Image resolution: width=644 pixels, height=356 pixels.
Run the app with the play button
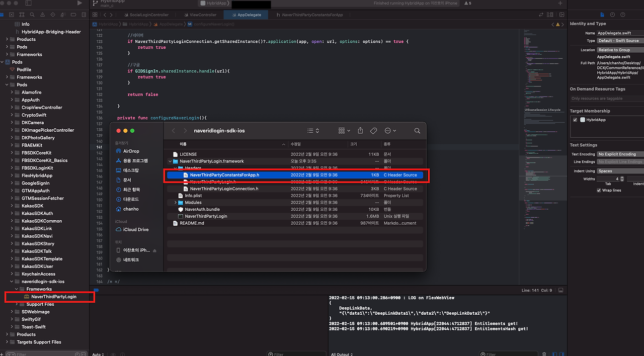pos(79,3)
